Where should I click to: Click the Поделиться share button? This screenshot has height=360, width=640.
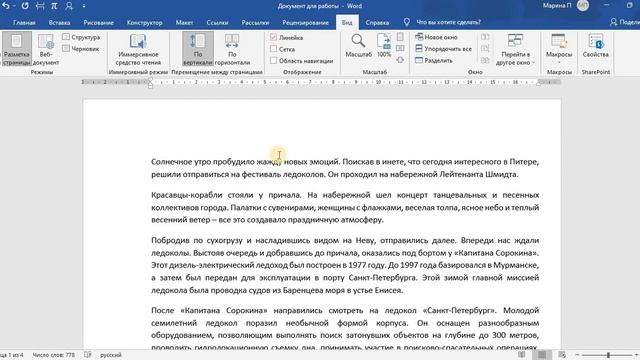pyautogui.click(x=624, y=22)
